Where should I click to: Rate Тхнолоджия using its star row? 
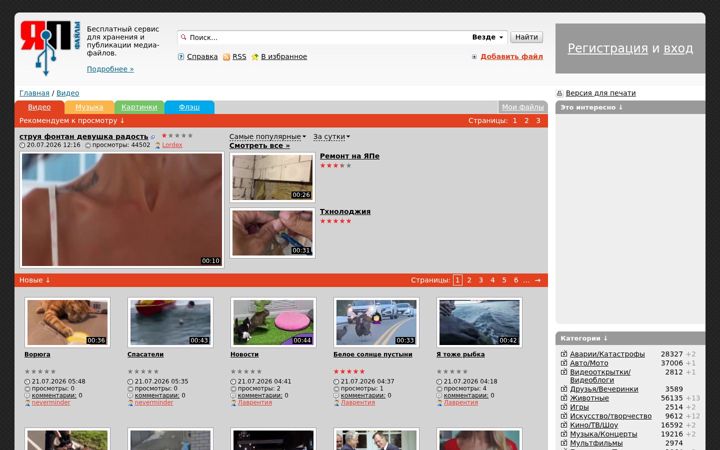(x=336, y=221)
